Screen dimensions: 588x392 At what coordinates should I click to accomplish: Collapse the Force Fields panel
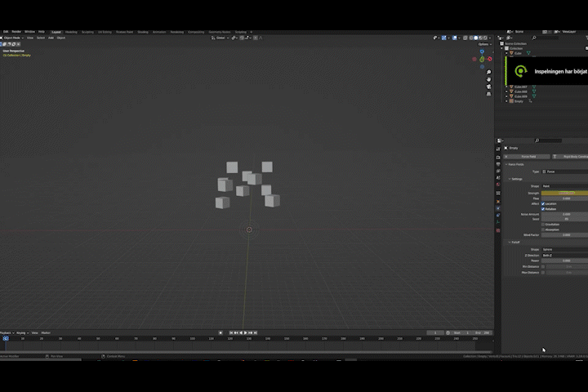click(x=514, y=164)
